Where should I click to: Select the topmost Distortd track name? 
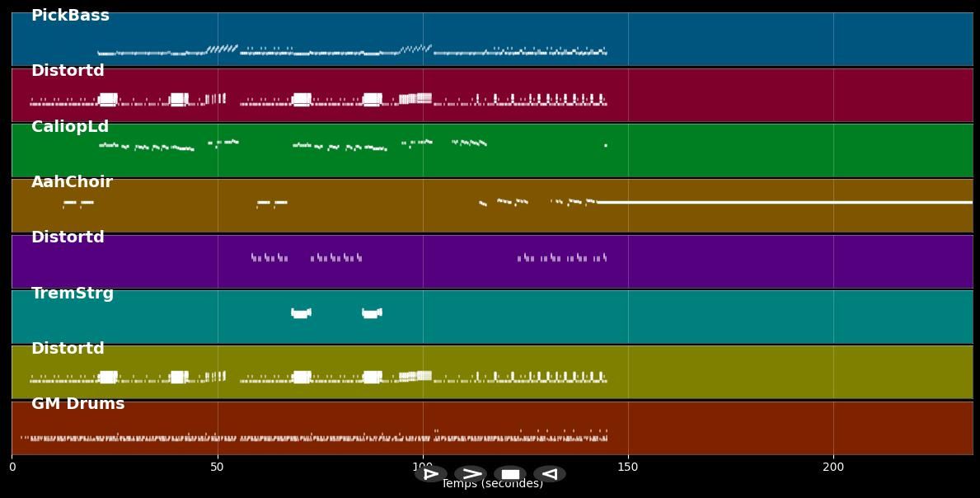point(68,70)
